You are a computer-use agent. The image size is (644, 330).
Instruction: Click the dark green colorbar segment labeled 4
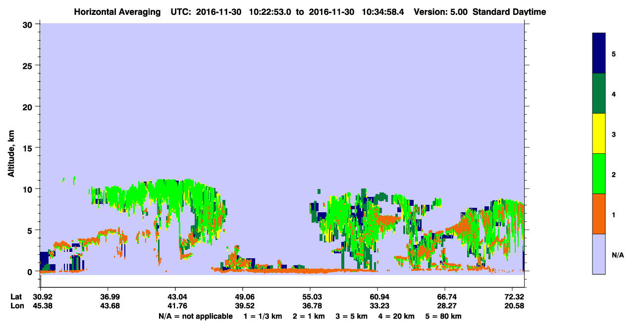[x=599, y=94]
